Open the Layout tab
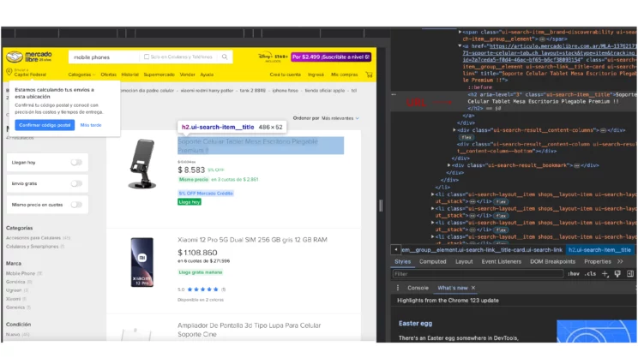 pyautogui.click(x=464, y=261)
